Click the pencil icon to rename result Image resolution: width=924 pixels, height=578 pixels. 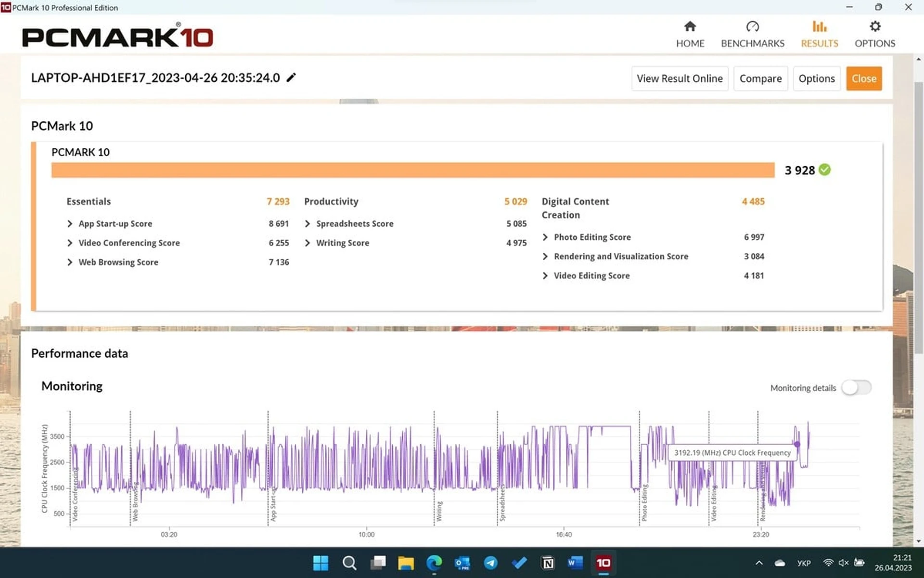(291, 78)
